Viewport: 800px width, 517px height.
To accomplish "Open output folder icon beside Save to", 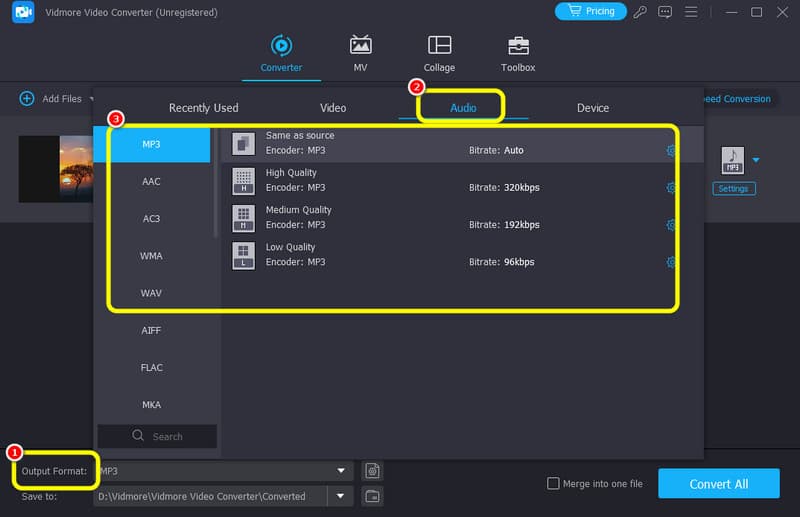I will coord(372,496).
